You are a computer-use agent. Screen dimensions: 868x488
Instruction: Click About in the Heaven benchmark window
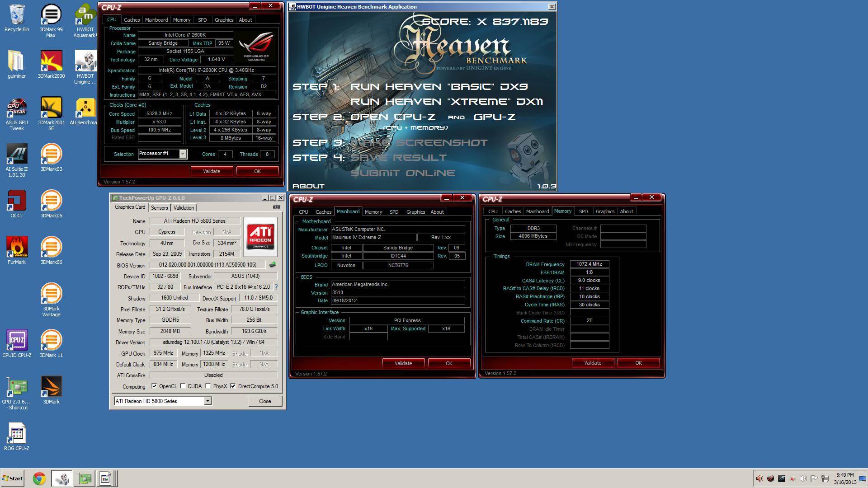[x=309, y=186]
